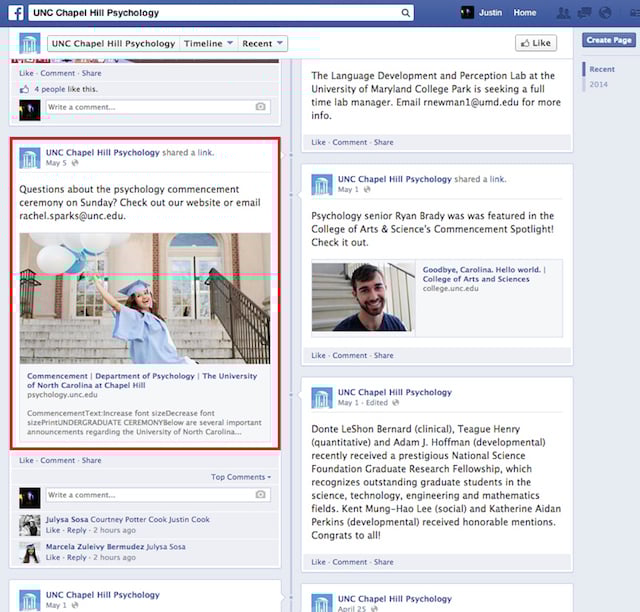Image resolution: width=640 pixels, height=612 pixels.
Task: Click page avatar on Ryan Brady post
Action: point(322,185)
